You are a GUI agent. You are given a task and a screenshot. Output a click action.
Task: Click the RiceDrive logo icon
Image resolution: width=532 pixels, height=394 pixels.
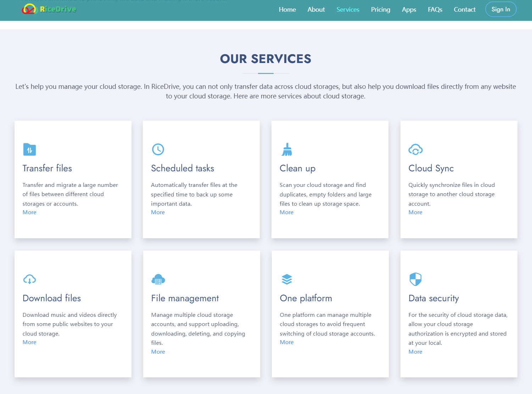click(x=29, y=9)
